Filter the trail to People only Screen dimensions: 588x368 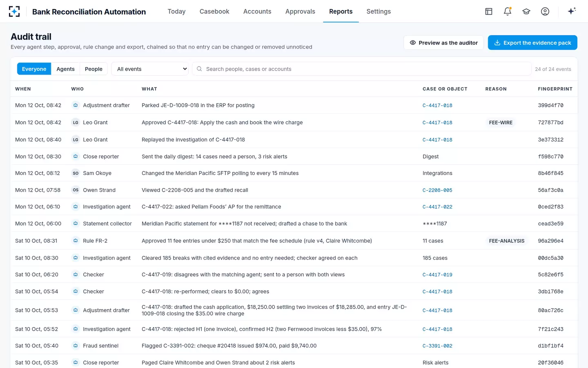point(94,69)
